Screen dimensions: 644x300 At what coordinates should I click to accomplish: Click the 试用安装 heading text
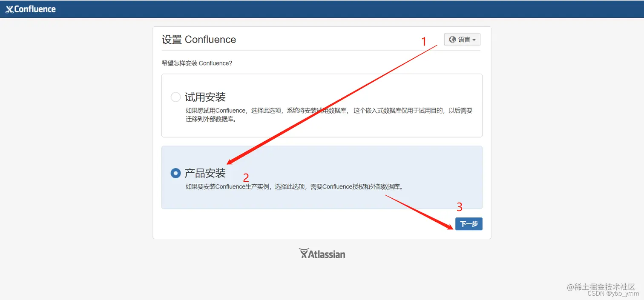(205, 97)
